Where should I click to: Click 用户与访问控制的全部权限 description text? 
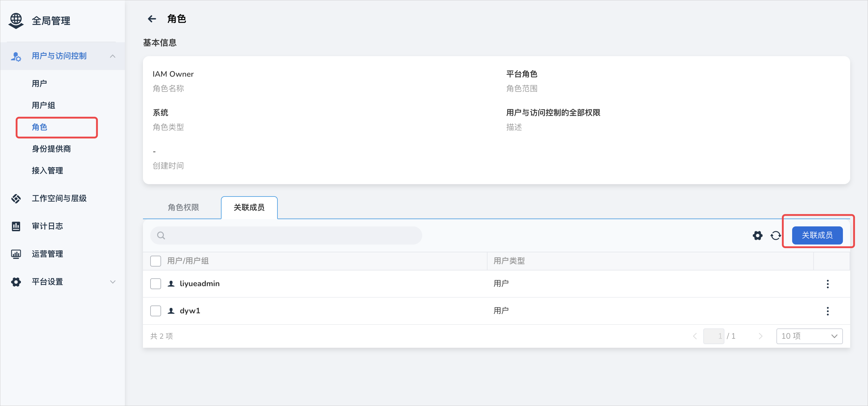(553, 113)
